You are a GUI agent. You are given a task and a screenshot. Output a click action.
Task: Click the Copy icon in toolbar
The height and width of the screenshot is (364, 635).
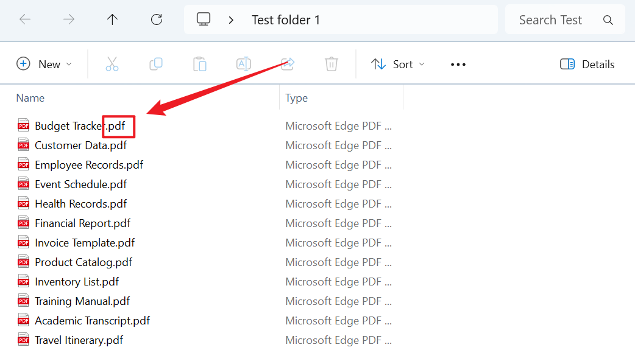(156, 64)
